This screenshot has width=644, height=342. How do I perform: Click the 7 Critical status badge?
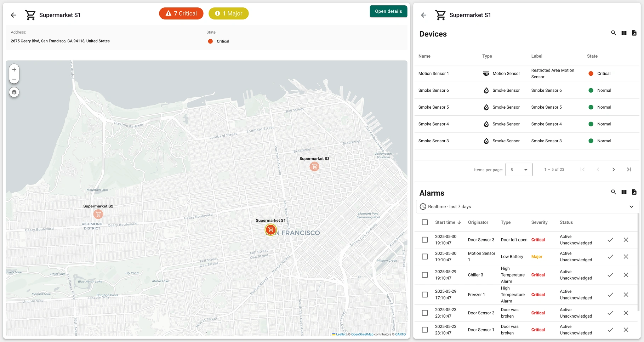click(181, 13)
